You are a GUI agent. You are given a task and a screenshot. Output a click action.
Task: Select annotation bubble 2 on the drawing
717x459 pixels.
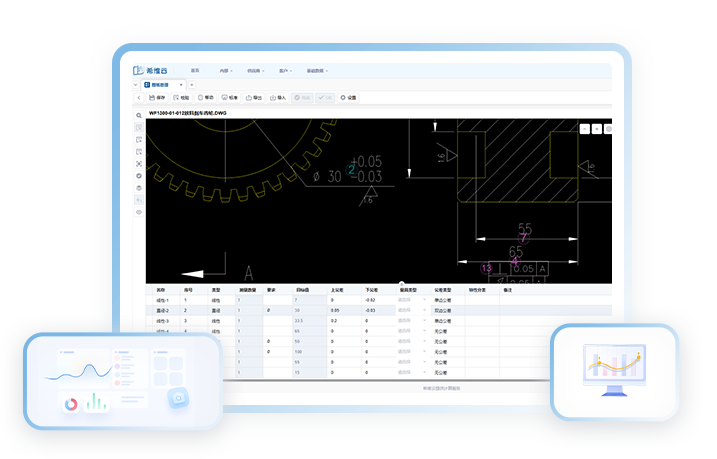[x=351, y=169]
